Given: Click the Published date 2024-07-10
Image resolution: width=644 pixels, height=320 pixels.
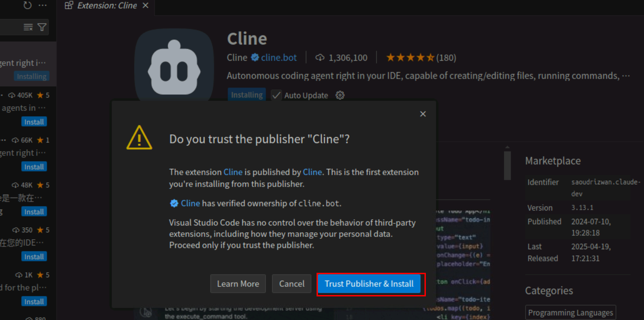Looking at the screenshot, I should coord(591,227).
